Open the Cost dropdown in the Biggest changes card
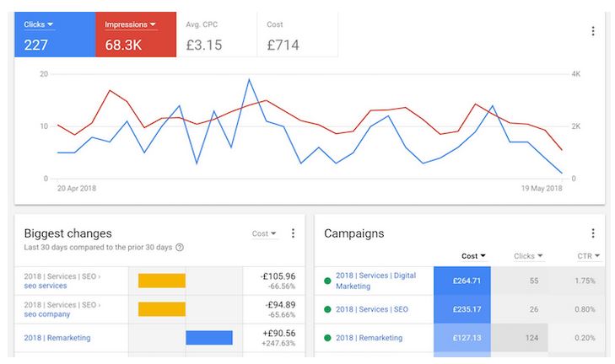Screen dimensions: 615x364 264,233
